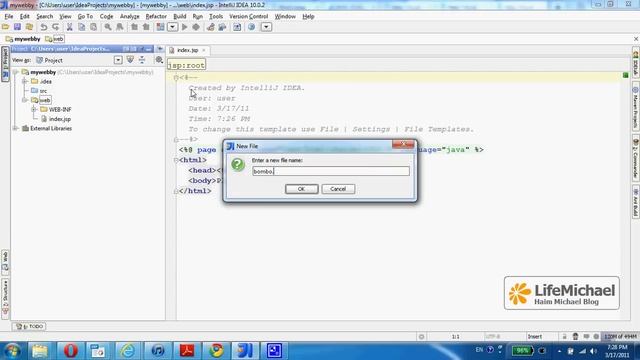This screenshot has height=360, width=640.
Task: Toggle the double-arrow icon in Project panel
Action: click(142, 60)
